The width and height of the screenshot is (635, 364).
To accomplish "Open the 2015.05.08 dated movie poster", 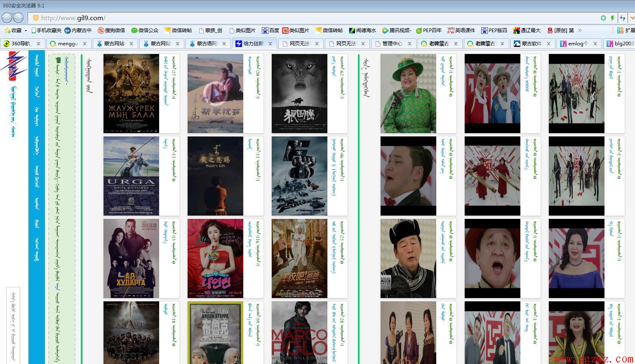I will click(x=131, y=258).
